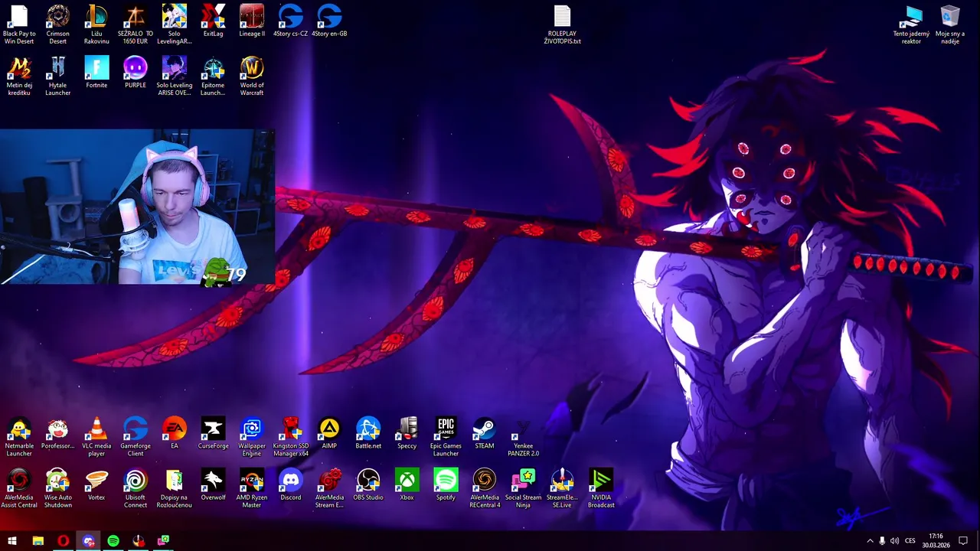Open the Moje sny a naděje recycle bin

pyautogui.click(x=950, y=24)
